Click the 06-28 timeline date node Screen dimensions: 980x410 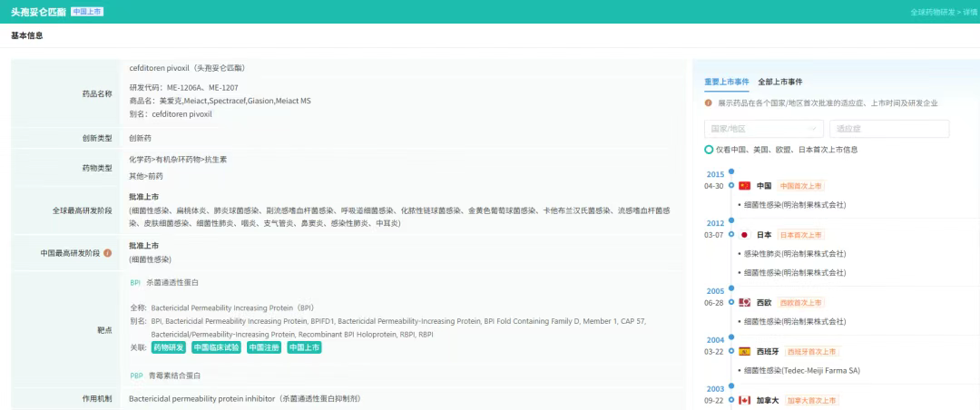point(731,302)
